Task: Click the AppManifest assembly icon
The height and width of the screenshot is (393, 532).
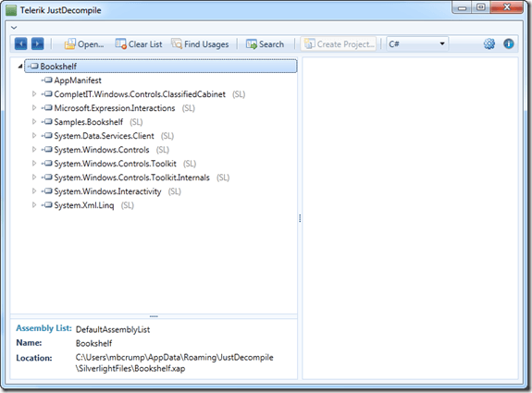Action: point(47,80)
